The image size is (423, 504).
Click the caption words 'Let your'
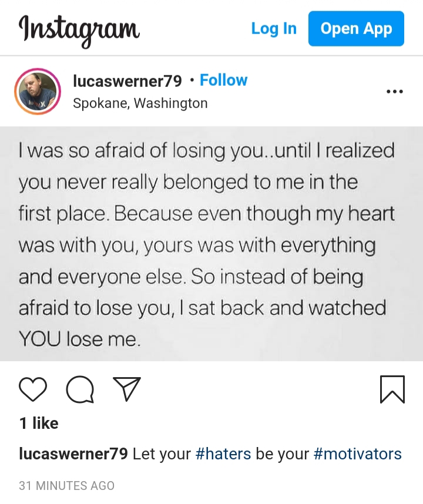162,454
